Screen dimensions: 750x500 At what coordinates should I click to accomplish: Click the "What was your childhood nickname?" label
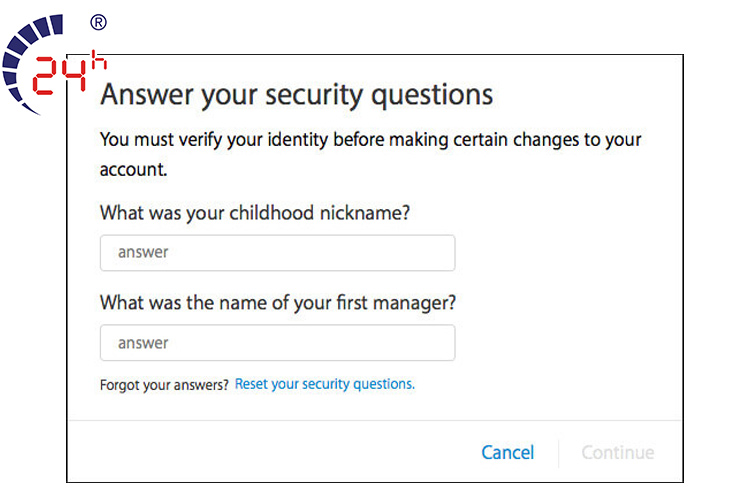(x=256, y=213)
